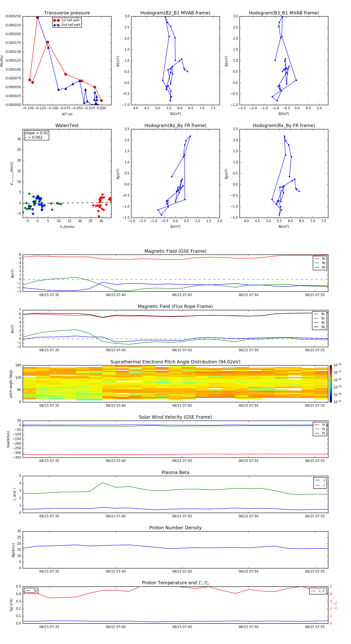Screen dimensions: 351x644
Task: Click the 'Bz(nT)' x-axis label
Action: click(x=175, y=227)
